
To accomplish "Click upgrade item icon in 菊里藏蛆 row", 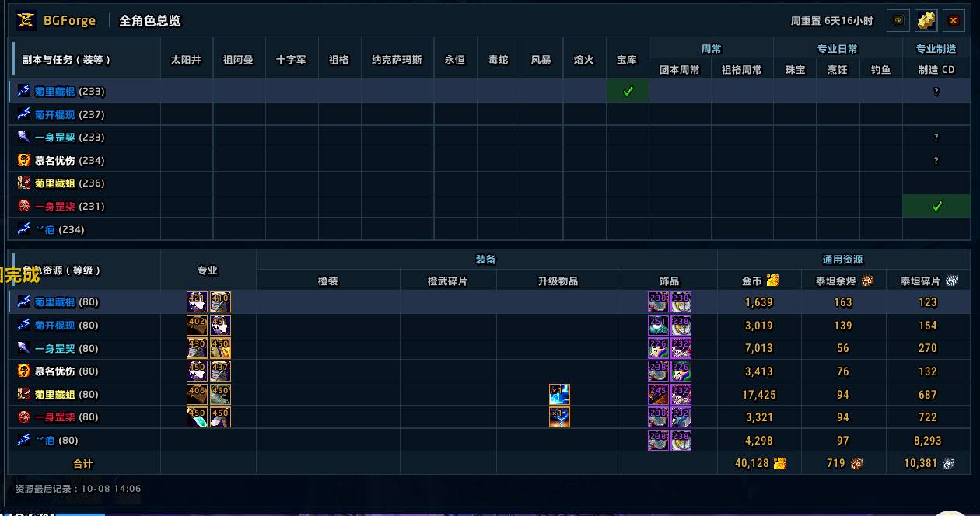I will tap(559, 394).
